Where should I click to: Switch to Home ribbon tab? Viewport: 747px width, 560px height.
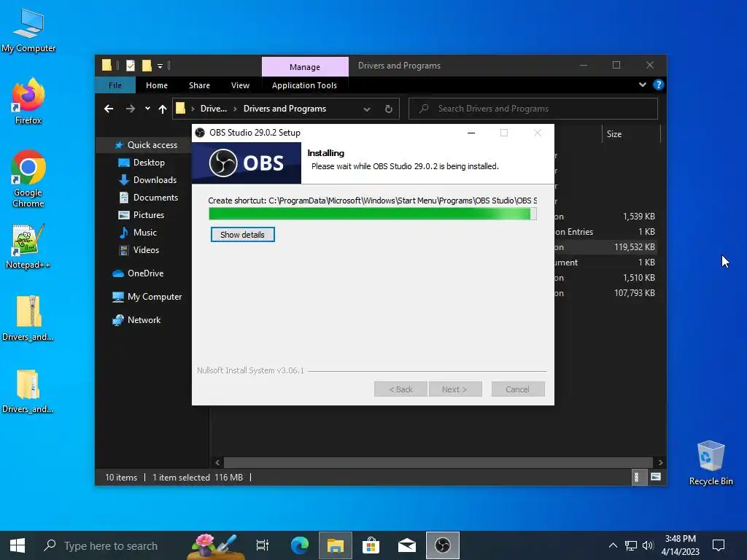[157, 85]
